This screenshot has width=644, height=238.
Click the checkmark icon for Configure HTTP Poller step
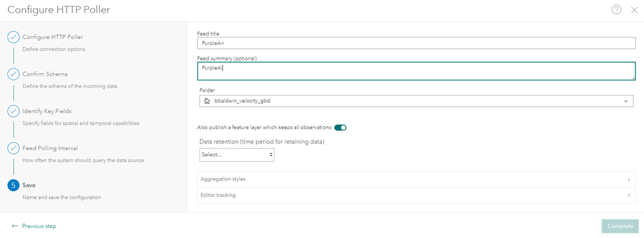pos(14,37)
